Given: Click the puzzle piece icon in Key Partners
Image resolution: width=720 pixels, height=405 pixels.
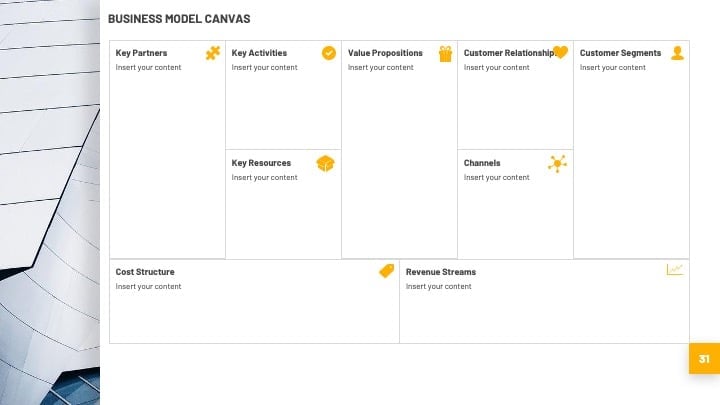Looking at the screenshot, I should 213,53.
